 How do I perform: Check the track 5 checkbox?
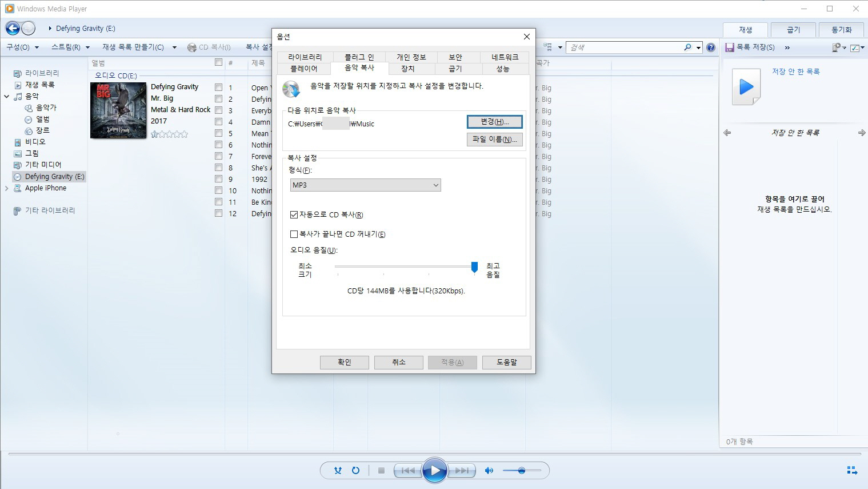(218, 133)
